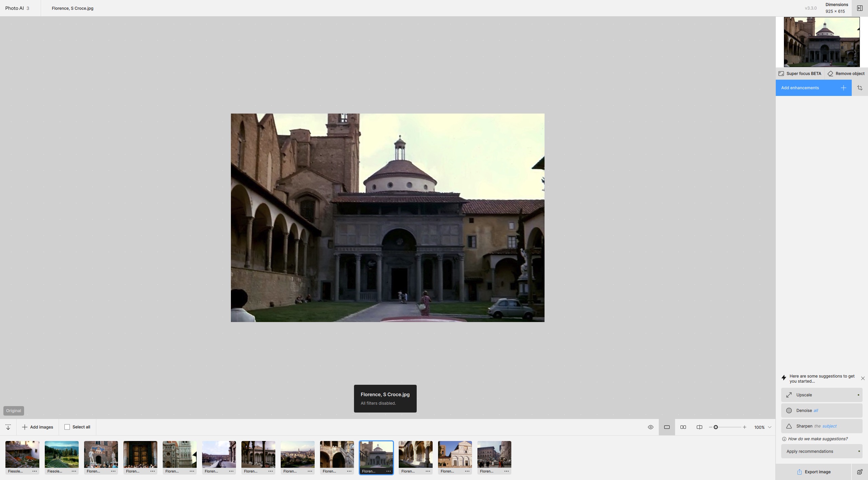This screenshot has width=868, height=480.
Task: Click the collapse filmstrip arrow icon
Action: click(8, 427)
